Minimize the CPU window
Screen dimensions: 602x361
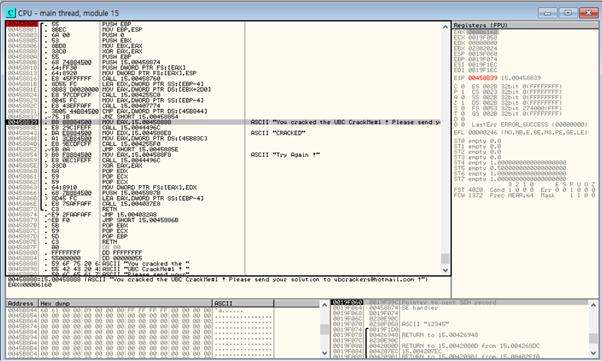(547, 13)
